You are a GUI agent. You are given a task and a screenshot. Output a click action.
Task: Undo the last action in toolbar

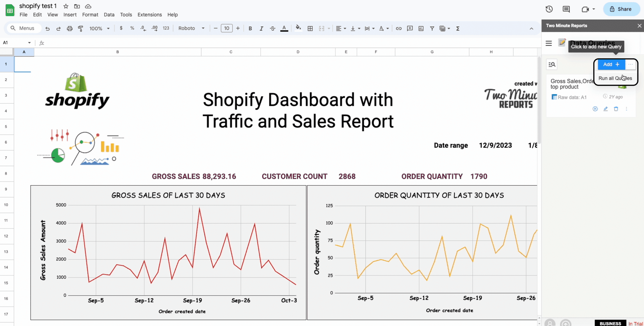[47, 29]
